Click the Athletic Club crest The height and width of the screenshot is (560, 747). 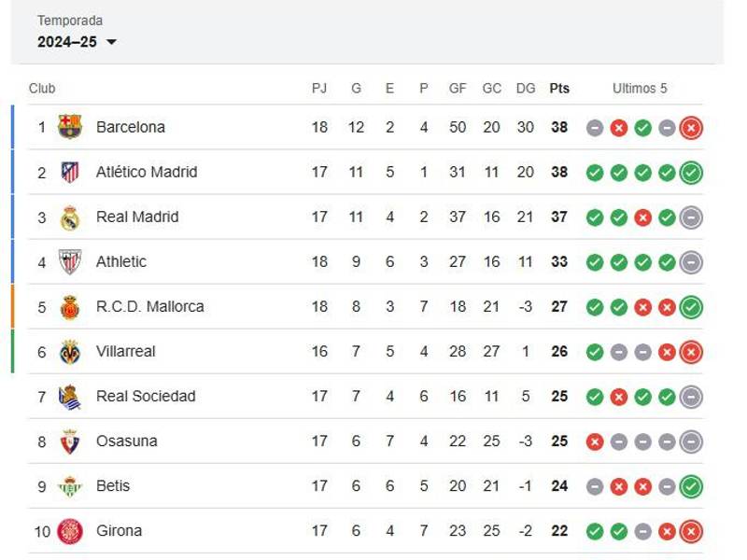pos(71,261)
